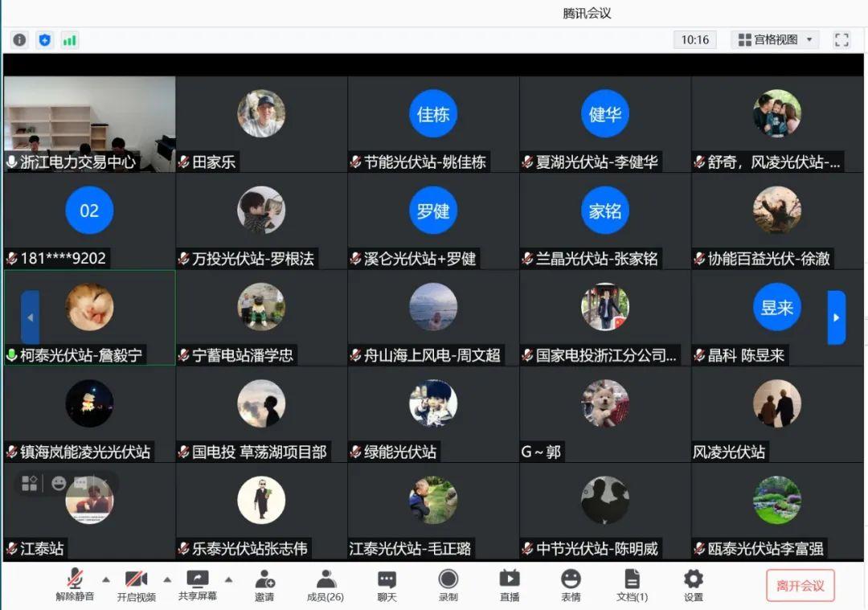Select 节能光伏站-姚佳栋 name label
The width and height of the screenshot is (868, 610).
(424, 162)
